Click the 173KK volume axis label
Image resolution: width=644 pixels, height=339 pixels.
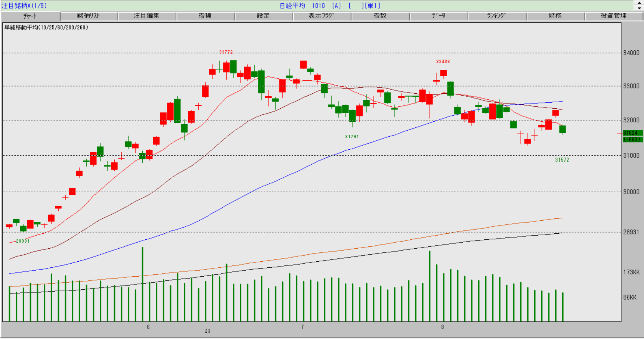click(x=631, y=272)
